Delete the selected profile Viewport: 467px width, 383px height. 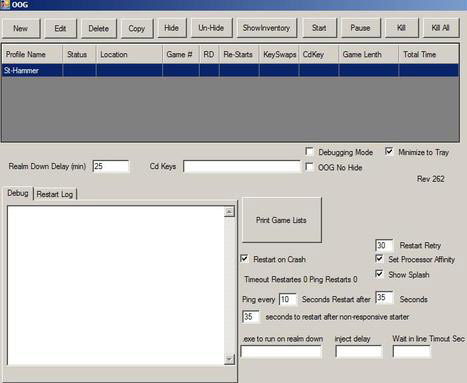click(x=99, y=28)
